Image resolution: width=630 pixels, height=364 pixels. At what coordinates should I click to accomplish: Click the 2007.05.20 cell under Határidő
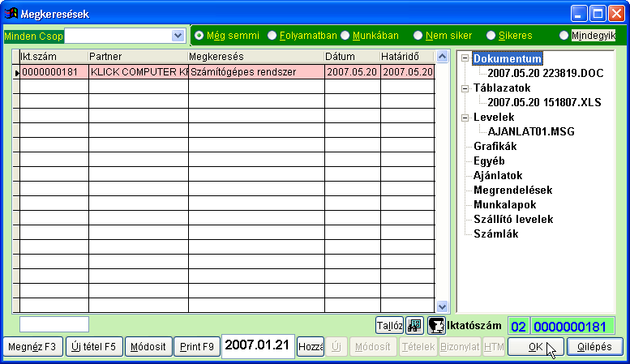408,72
